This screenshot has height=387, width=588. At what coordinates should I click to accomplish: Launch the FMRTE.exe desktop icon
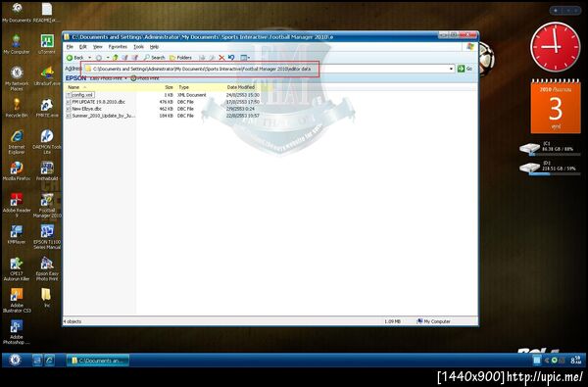point(47,108)
